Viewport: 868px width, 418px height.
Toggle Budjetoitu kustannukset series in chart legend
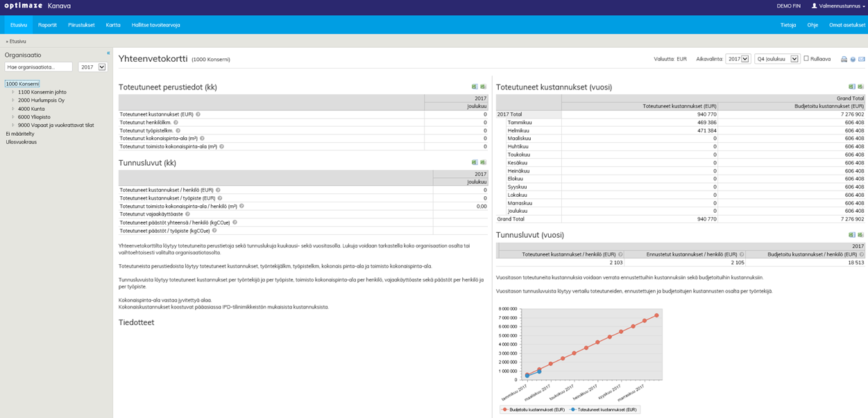pyautogui.click(x=536, y=410)
